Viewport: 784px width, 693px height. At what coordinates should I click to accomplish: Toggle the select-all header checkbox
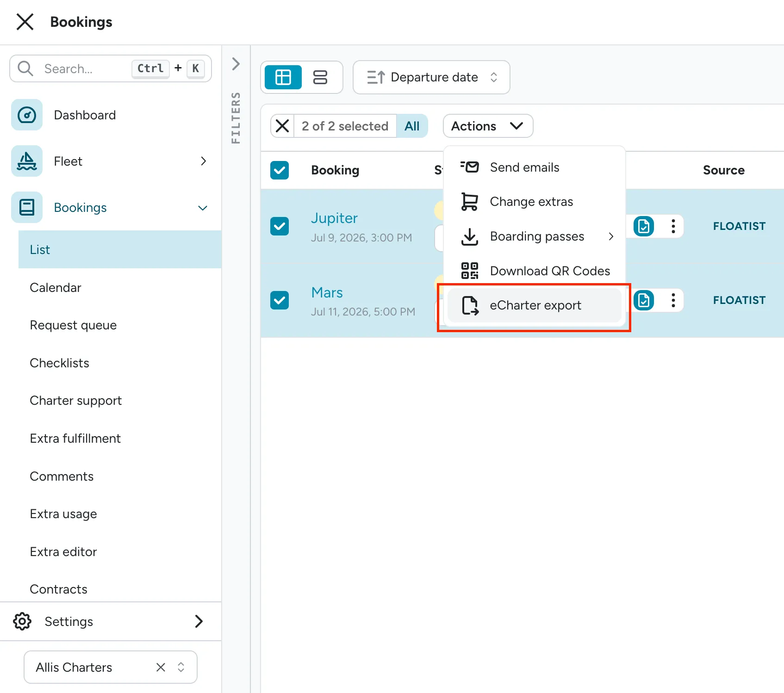[x=280, y=170]
